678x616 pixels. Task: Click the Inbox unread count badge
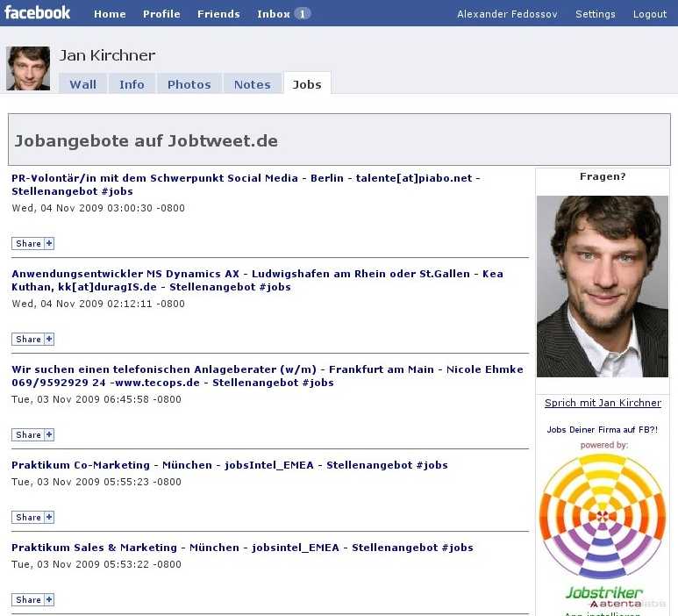click(x=303, y=14)
